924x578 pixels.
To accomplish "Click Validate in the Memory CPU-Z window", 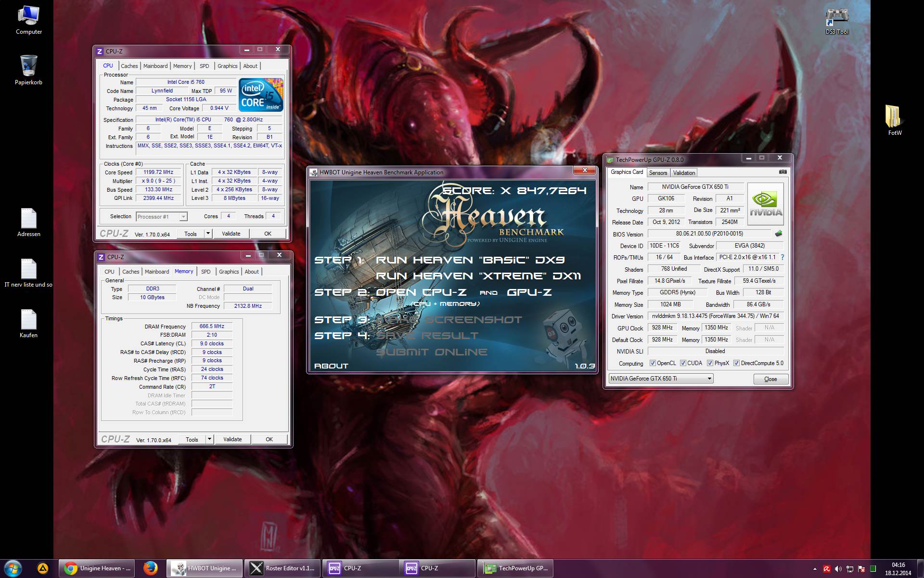I will coord(232,439).
